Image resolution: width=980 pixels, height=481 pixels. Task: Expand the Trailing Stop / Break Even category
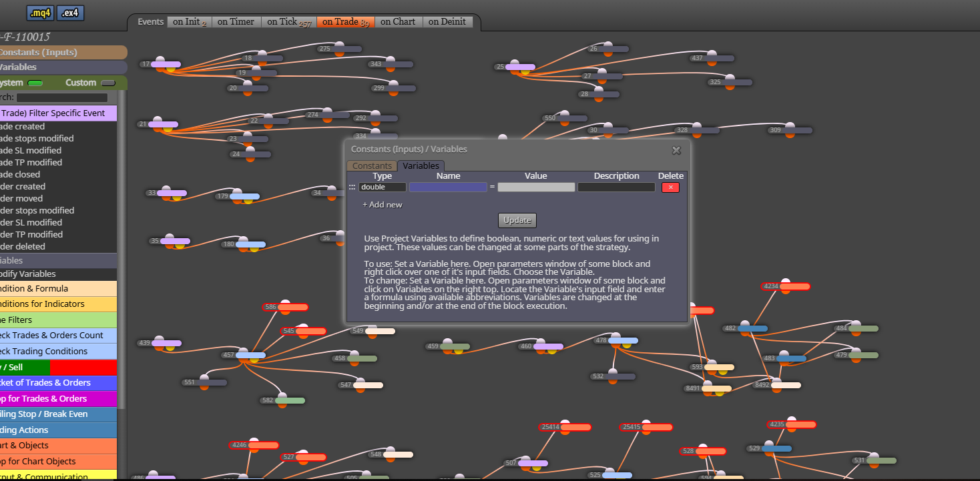click(58, 414)
